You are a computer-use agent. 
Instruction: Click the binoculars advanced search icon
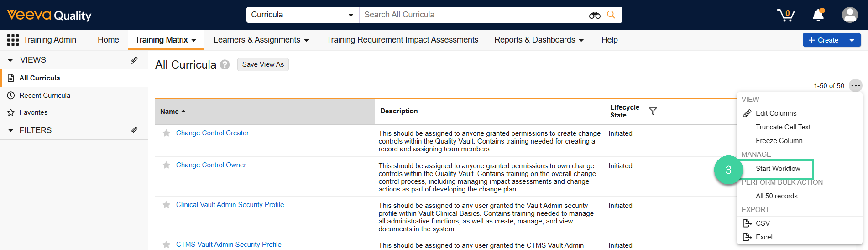tap(594, 15)
